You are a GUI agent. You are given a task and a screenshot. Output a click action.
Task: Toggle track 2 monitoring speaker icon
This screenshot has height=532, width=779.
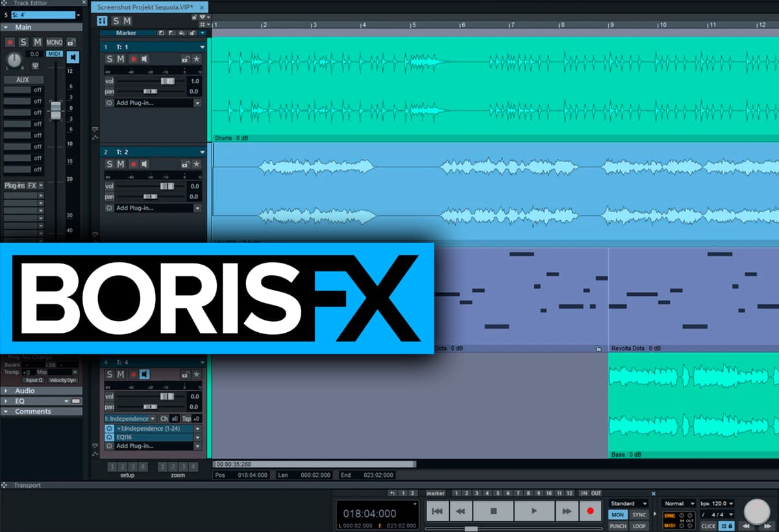click(144, 164)
